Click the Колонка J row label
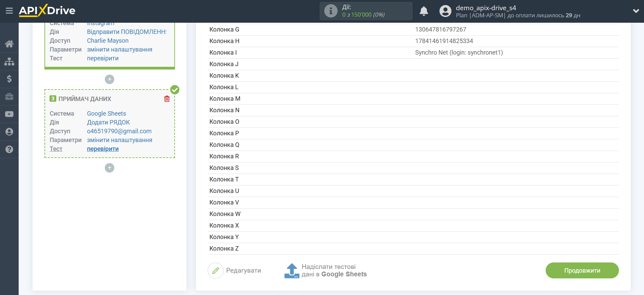 click(224, 64)
